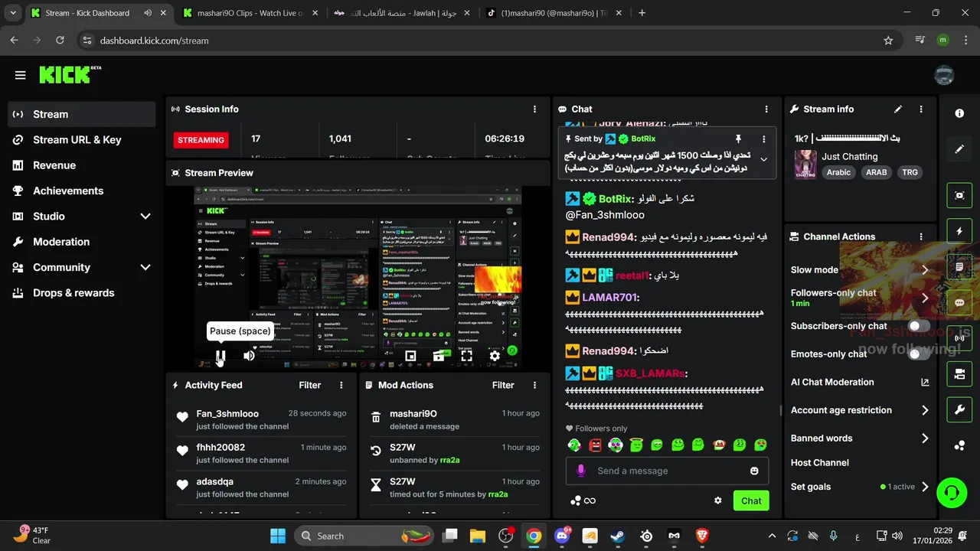Open Discord from the taskbar

[x=561, y=536]
